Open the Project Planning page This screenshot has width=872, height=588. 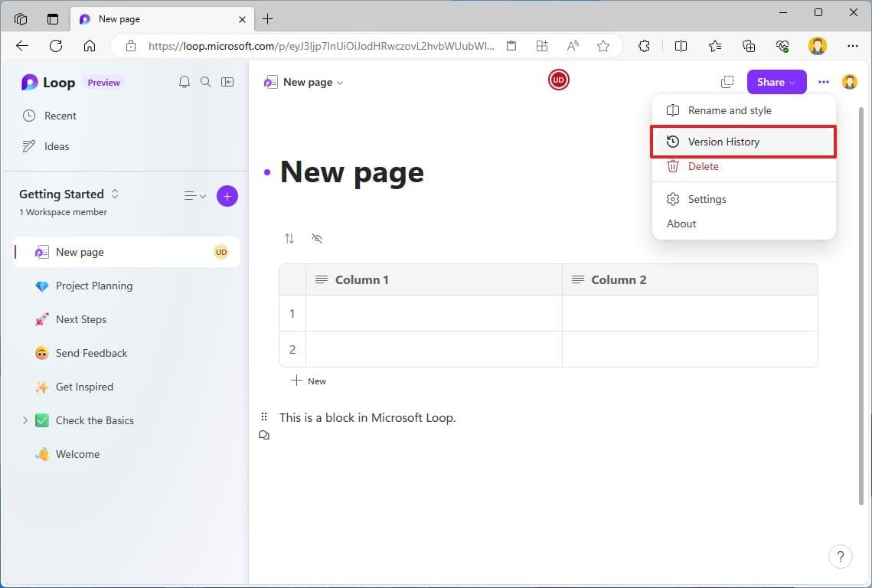tap(94, 286)
